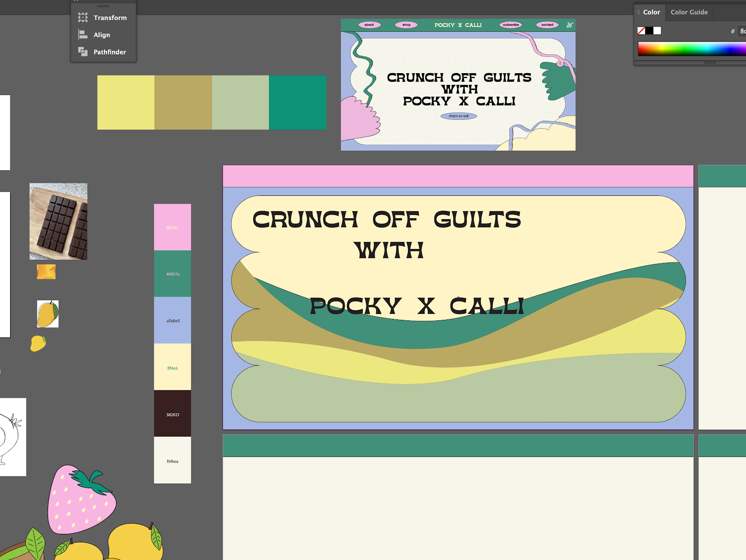This screenshot has width=746, height=560.
Task: Select the mockup header 'POCKY X CALLI' title
Action: pos(458,25)
